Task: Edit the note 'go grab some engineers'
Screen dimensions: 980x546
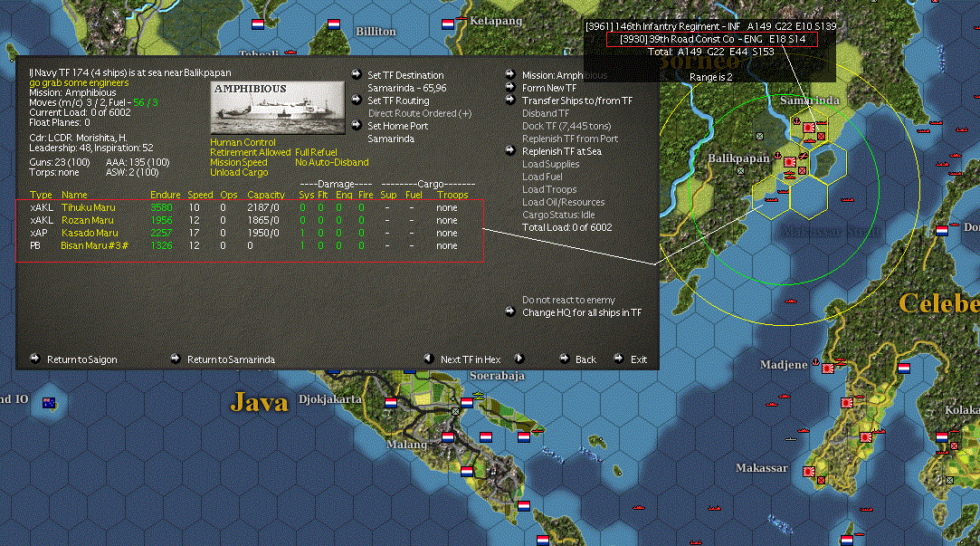Action: click(x=79, y=82)
